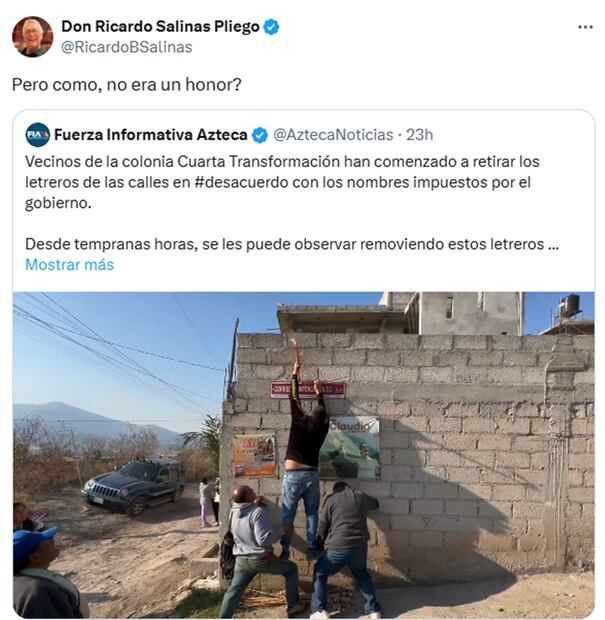Click the 23h timestamp of quoted tweet
This screenshot has width=605, height=620.
pos(420,135)
